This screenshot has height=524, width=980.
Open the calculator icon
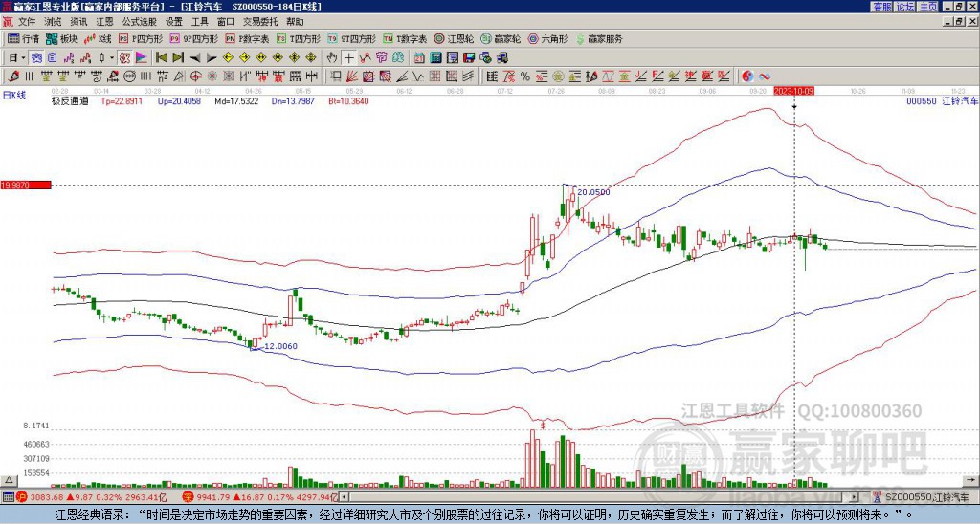pos(436,58)
